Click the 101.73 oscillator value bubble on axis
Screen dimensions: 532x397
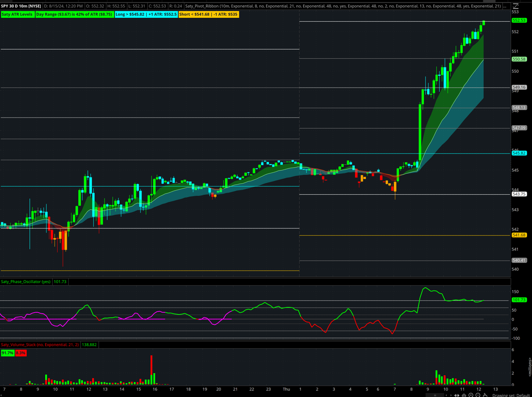pyautogui.click(x=519, y=300)
